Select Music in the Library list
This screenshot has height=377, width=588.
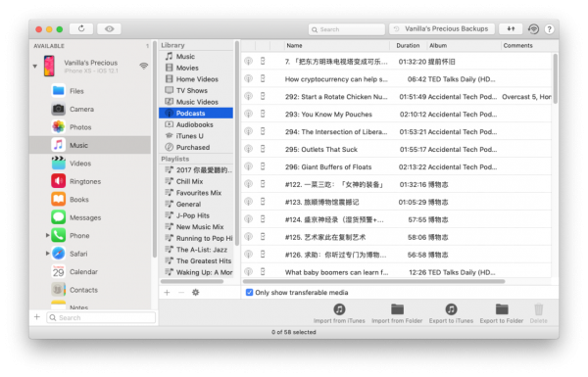pos(196,56)
